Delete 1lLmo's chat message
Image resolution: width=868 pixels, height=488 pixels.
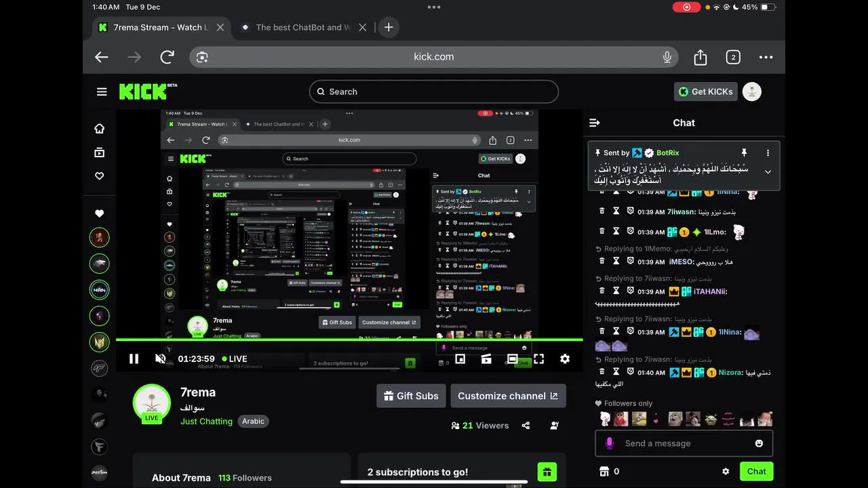click(601, 232)
